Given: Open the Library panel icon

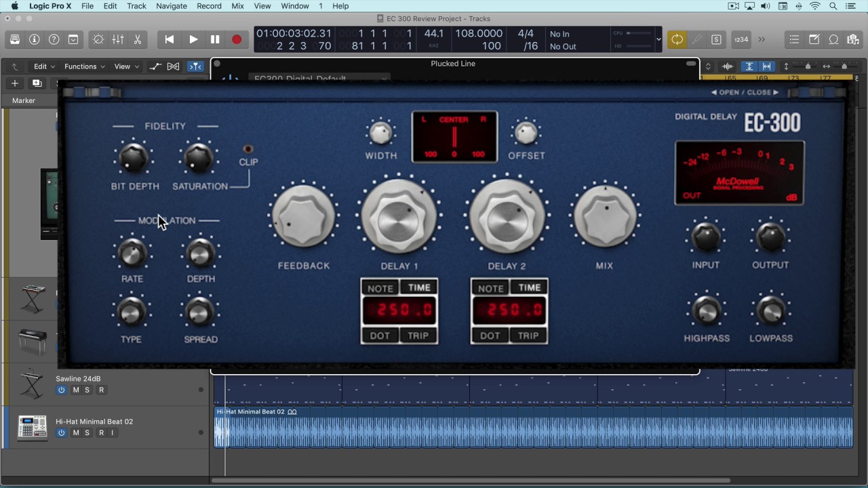Looking at the screenshot, I should (15, 39).
